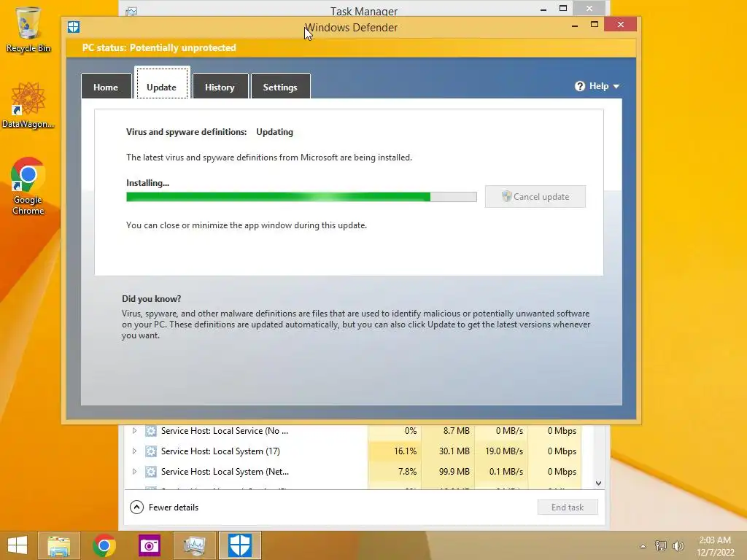Collapse Task Manager with Fewer details
Screen dimensions: 747x560
[x=164, y=507]
